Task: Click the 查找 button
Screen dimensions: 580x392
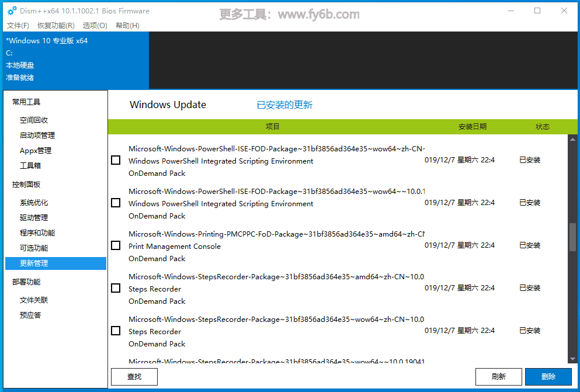Action: coord(134,376)
